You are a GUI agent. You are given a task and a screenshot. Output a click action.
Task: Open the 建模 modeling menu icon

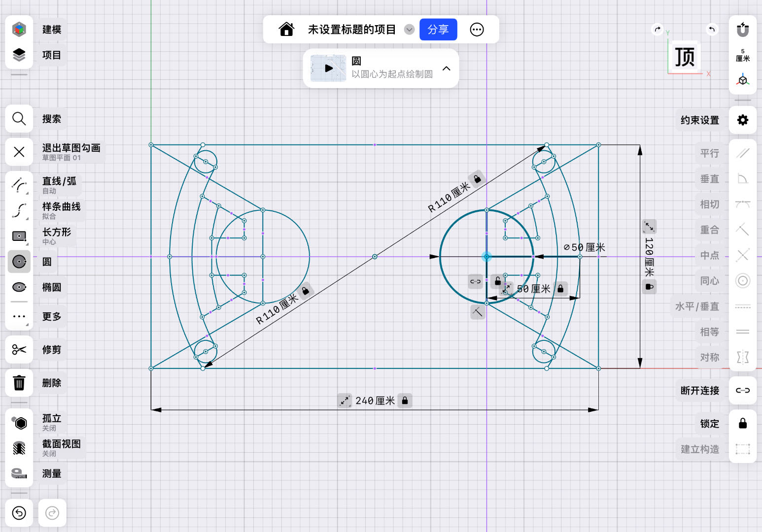point(19,30)
